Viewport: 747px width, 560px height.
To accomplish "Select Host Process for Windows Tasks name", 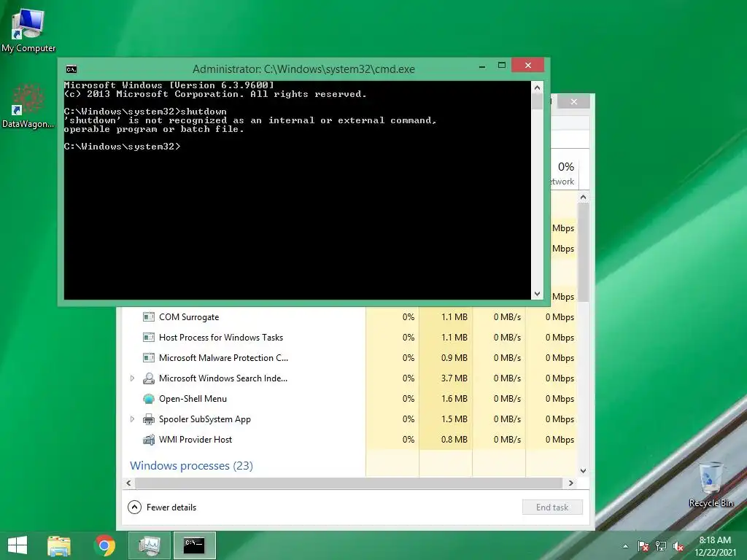I will [x=220, y=338].
